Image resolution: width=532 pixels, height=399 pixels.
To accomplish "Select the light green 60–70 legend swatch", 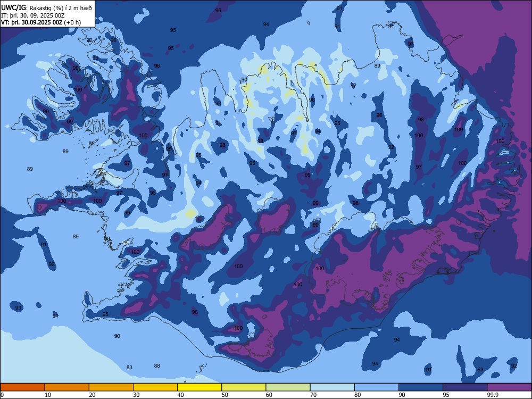I will point(288,387).
